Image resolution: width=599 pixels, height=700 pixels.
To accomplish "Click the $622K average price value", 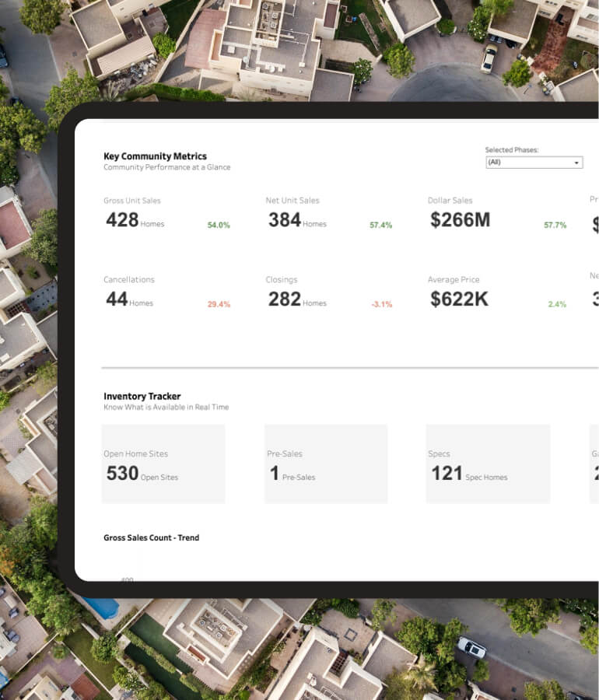I will coord(459,299).
